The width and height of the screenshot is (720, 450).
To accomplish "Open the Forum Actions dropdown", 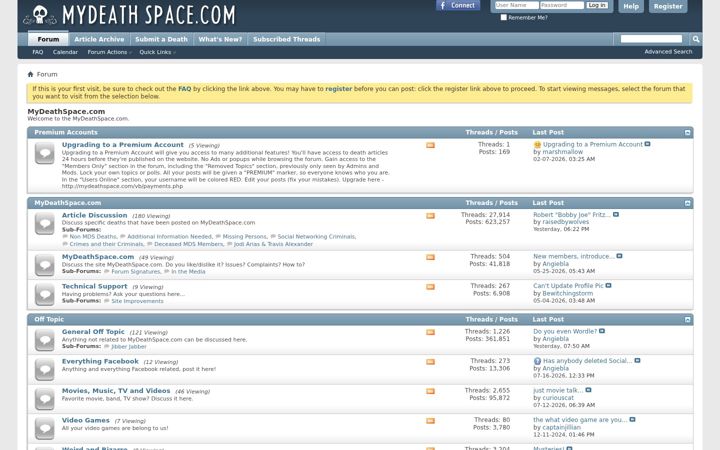I will [109, 52].
